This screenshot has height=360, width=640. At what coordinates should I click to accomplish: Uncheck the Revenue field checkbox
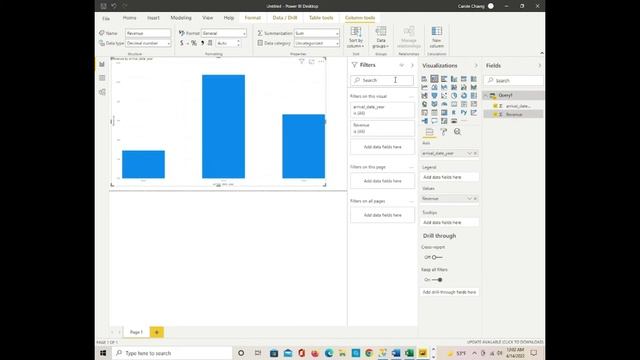point(495,115)
